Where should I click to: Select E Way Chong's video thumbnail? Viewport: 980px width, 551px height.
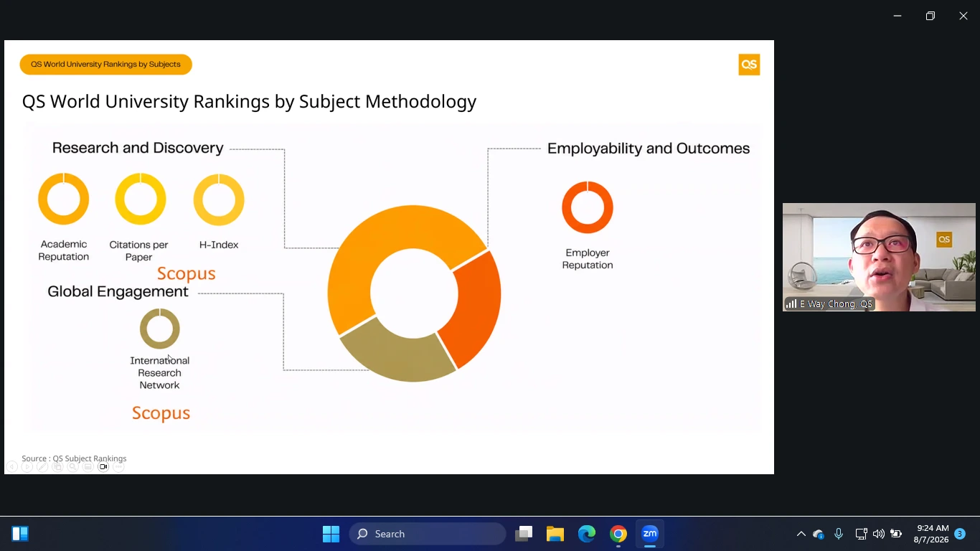click(879, 257)
